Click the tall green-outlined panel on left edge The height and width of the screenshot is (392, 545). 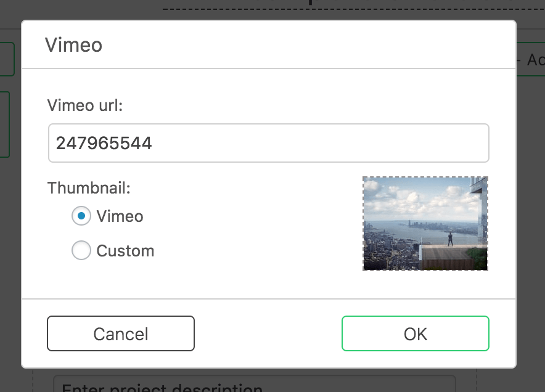click(4, 124)
